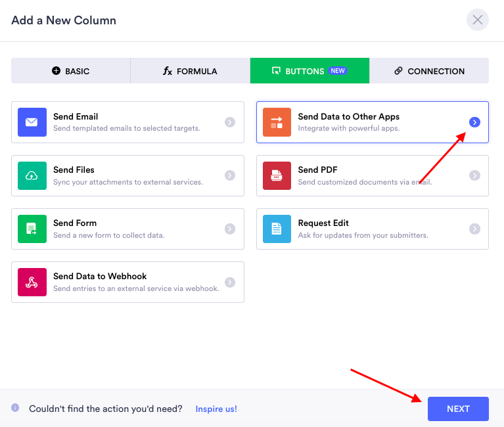This screenshot has width=504, height=427.
Task: Click the red Send PDF icon
Action: click(x=277, y=175)
